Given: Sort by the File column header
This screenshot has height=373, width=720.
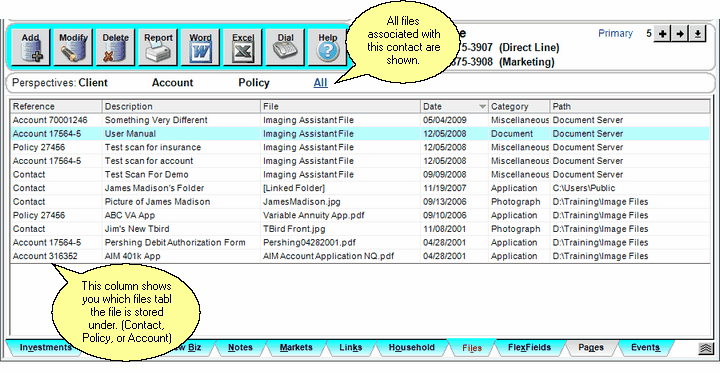Looking at the screenshot, I should [x=340, y=107].
